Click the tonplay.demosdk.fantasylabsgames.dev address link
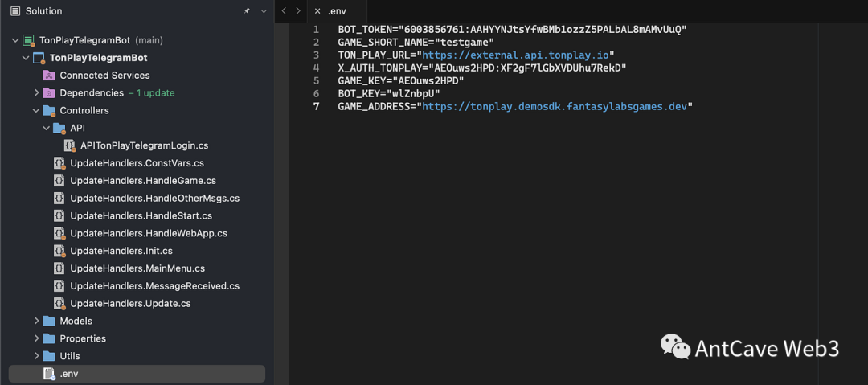The height and width of the screenshot is (385, 868). click(555, 106)
